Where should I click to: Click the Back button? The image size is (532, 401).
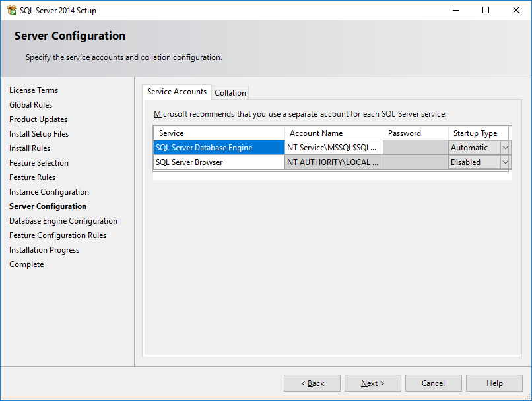click(x=312, y=383)
